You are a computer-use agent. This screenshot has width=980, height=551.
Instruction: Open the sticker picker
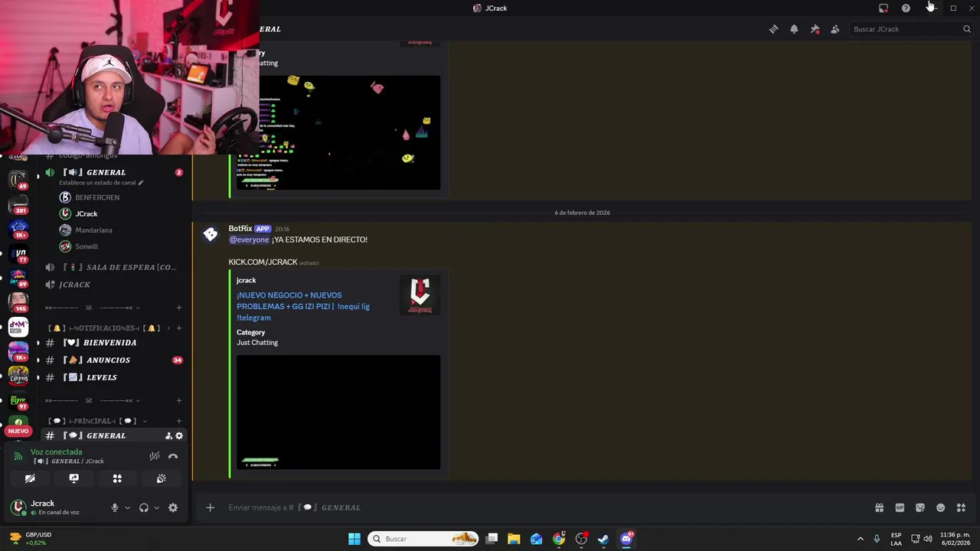pyautogui.click(x=920, y=507)
